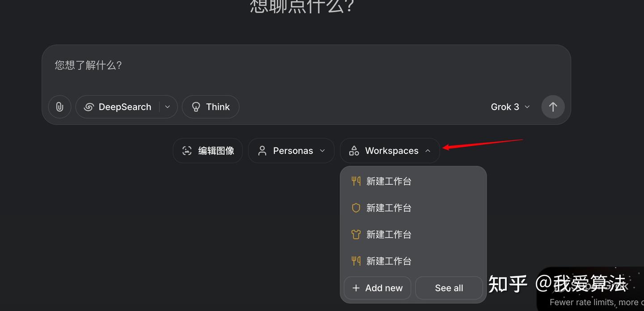Click the t-shirt workspace icon

click(x=356, y=234)
